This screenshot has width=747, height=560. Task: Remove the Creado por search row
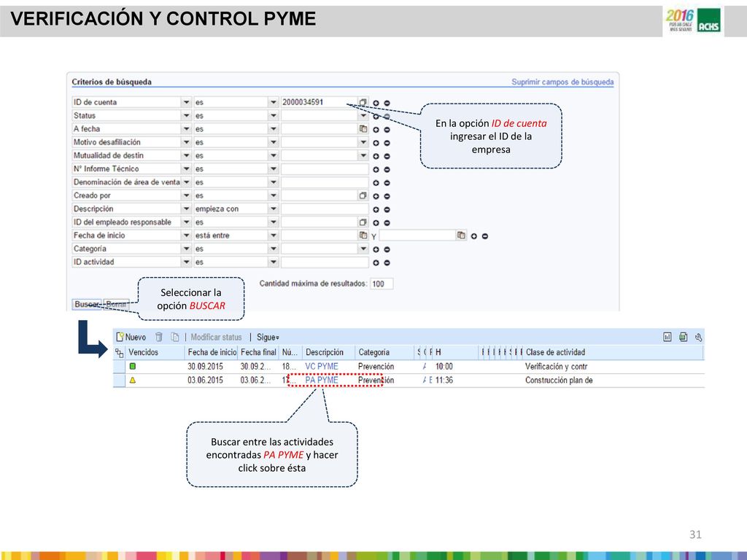coord(387,196)
